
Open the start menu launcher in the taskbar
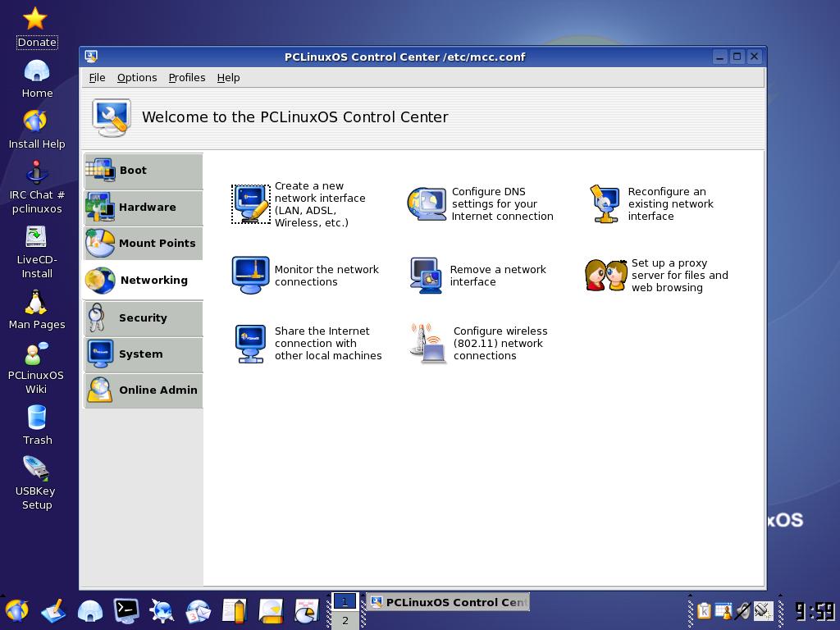pyautogui.click(x=16, y=610)
